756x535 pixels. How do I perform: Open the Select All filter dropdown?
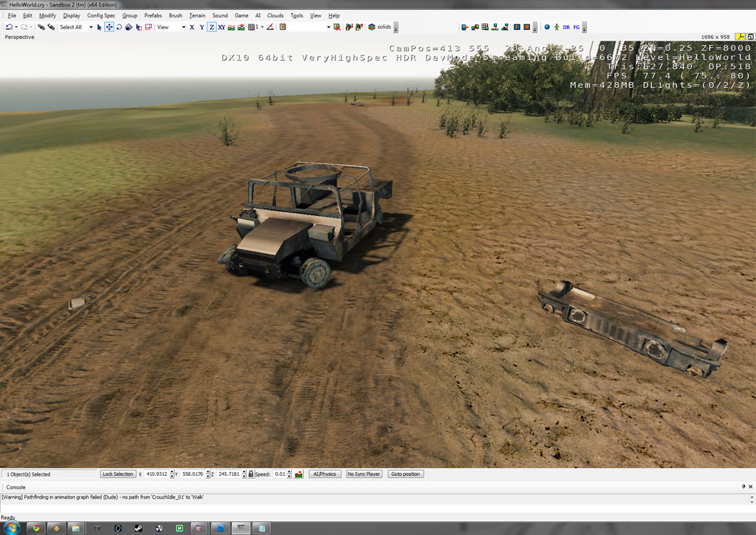91,27
